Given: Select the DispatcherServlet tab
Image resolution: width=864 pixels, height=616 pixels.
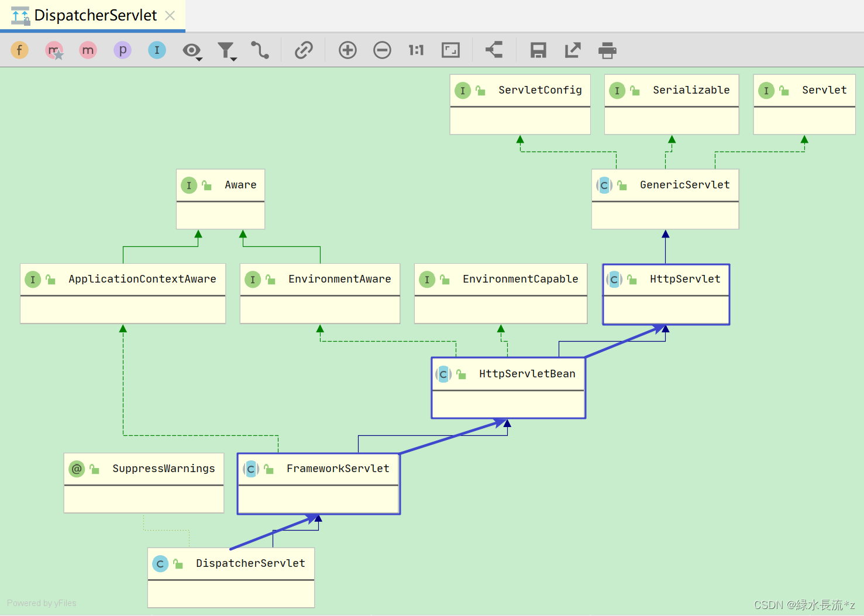Looking at the screenshot, I should 92,15.
